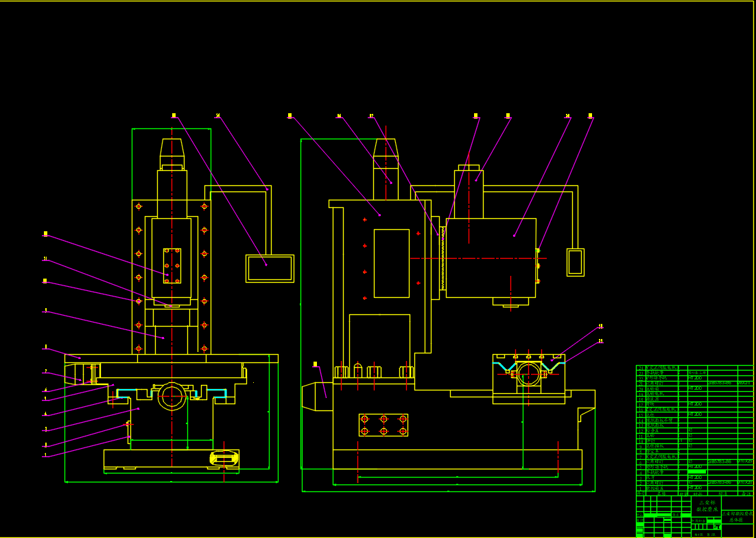This screenshot has width=756, height=538.
Task: Select GB5783-86 standard in parts list row 6
Action: tap(720, 462)
